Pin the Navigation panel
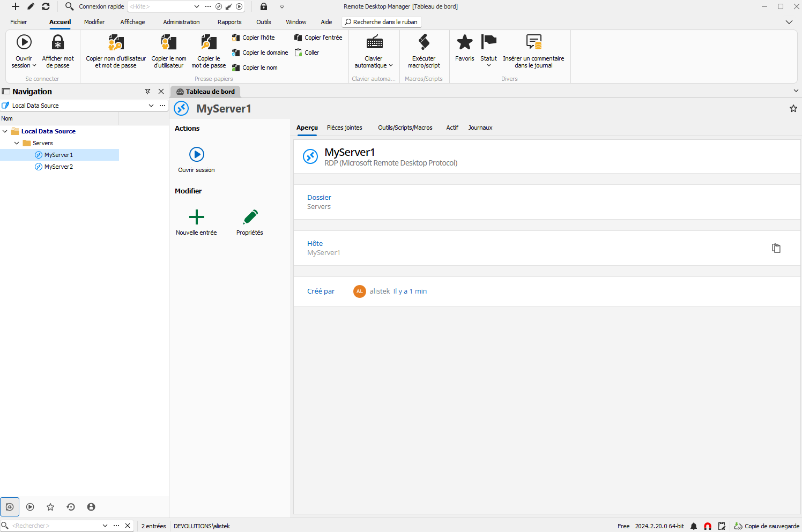Viewport: 802px width, 532px height. (148, 92)
